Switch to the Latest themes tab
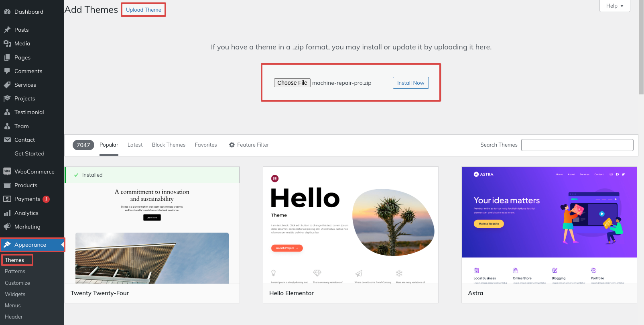Screen dimensions: 644x325 135,145
